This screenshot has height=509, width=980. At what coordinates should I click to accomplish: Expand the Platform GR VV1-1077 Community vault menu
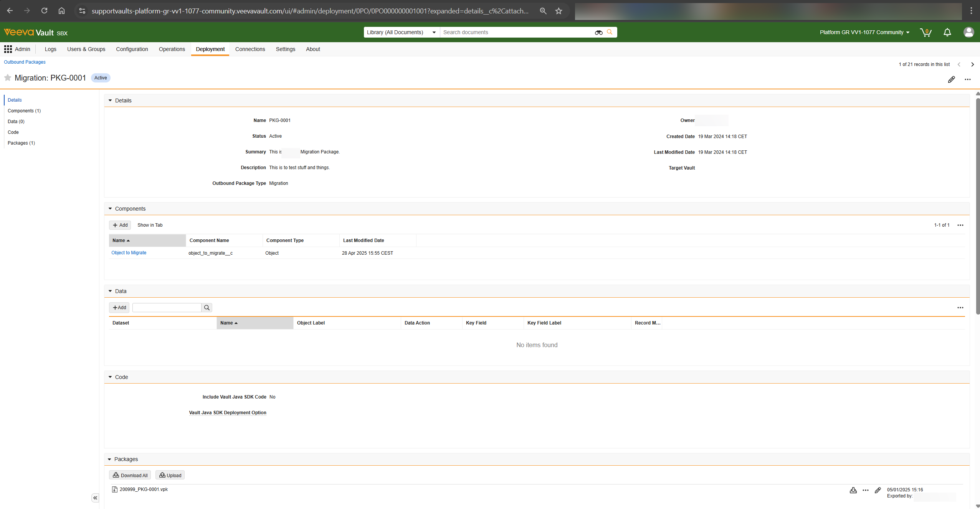pos(864,32)
